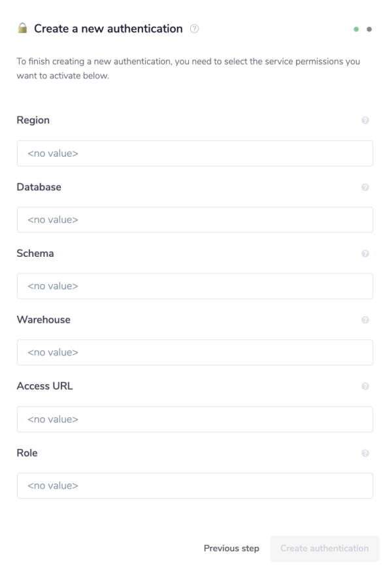Open the Database selector
392x575 pixels.
coord(195,219)
